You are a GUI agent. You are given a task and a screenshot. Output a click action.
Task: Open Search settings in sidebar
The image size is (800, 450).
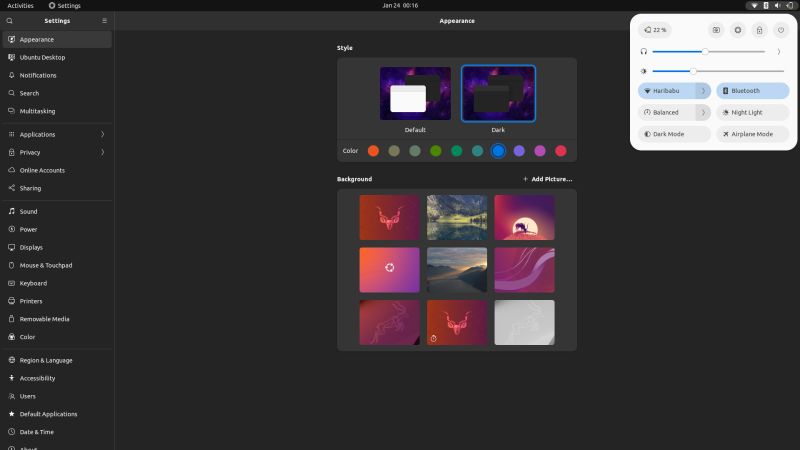tap(57, 93)
